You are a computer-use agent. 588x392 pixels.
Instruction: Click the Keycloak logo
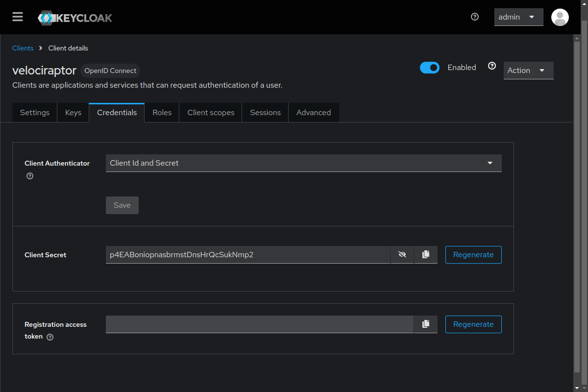point(75,18)
